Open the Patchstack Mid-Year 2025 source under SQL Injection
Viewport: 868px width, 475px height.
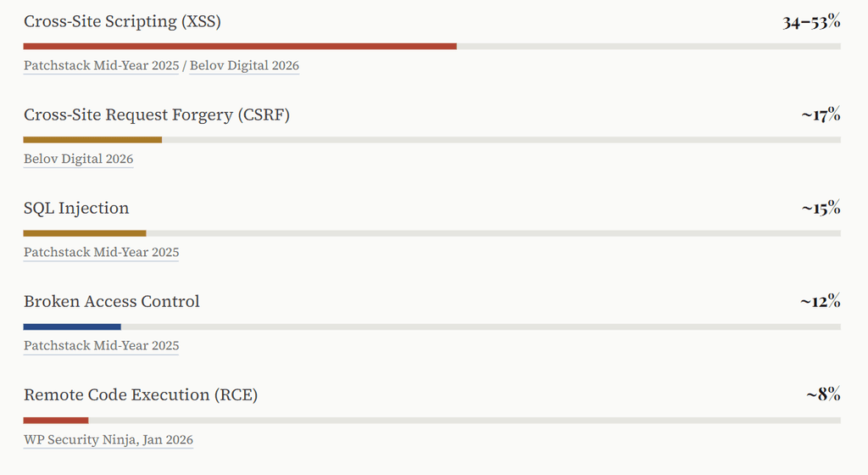101,252
